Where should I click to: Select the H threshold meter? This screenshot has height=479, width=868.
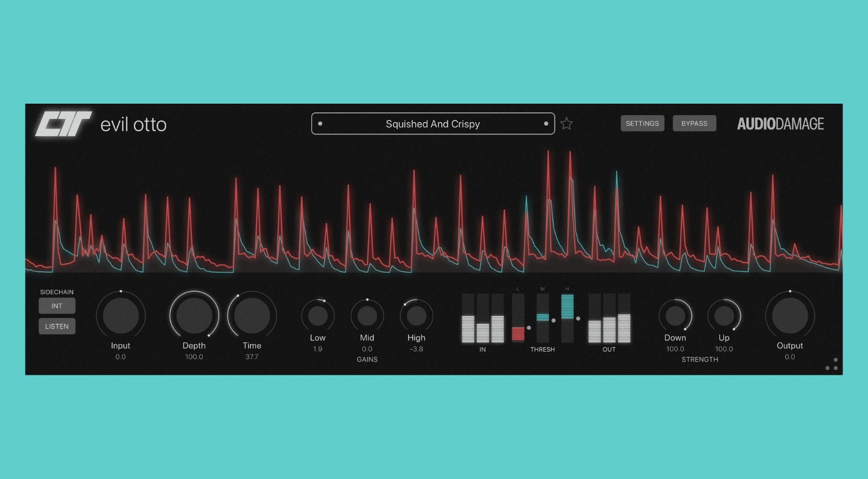tap(567, 318)
